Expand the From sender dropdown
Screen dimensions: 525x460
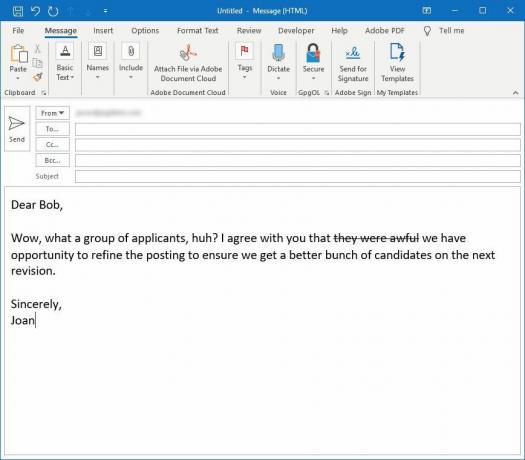[53, 113]
